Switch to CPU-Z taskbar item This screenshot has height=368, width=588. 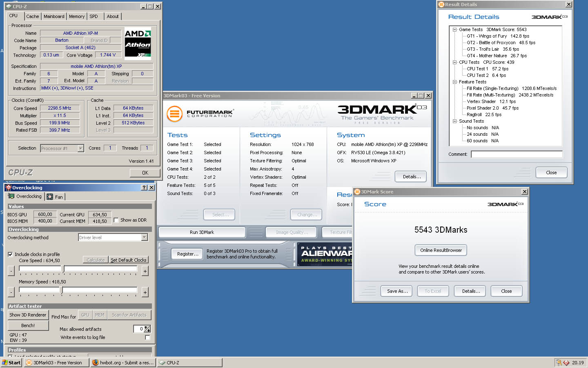(189, 363)
